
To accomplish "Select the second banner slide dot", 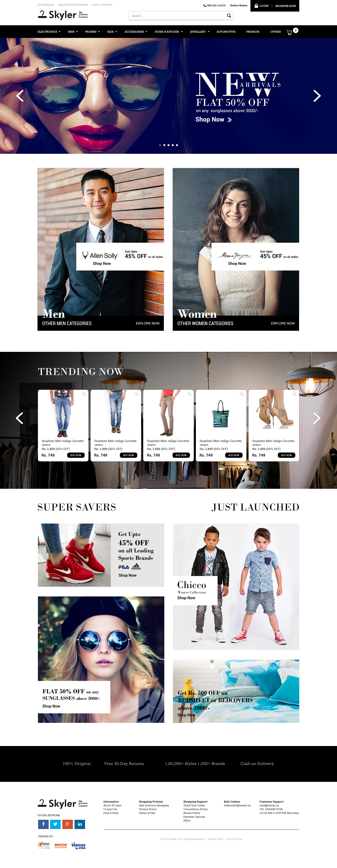I will tap(164, 145).
